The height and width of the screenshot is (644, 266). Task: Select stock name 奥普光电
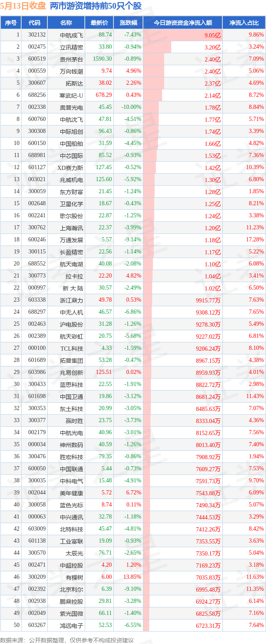71,108
